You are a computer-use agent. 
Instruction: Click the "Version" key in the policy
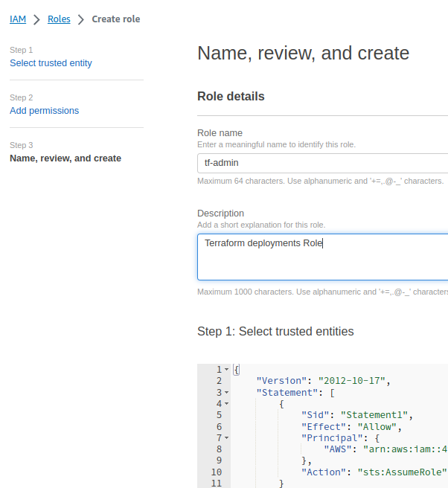[x=281, y=381]
